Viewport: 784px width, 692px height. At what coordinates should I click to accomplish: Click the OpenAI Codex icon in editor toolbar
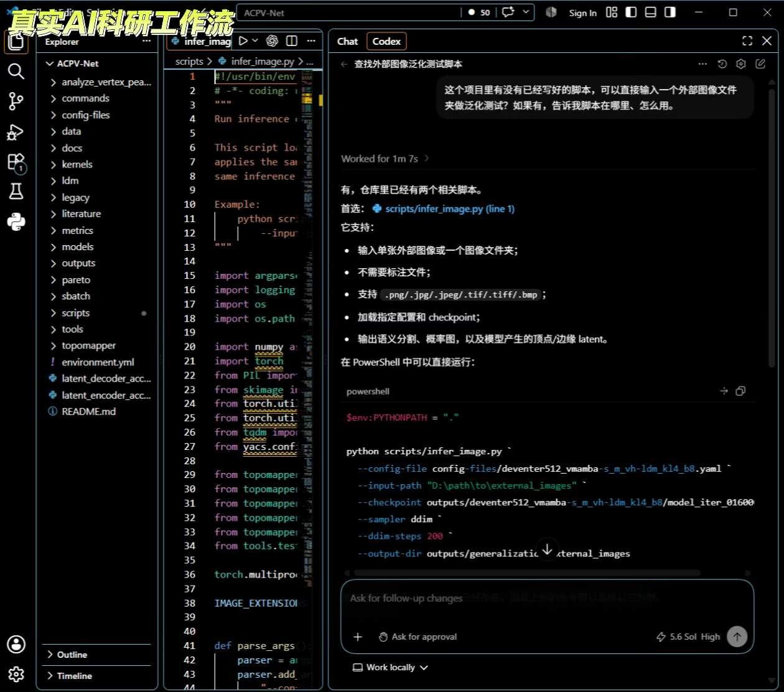pyautogui.click(x=272, y=41)
